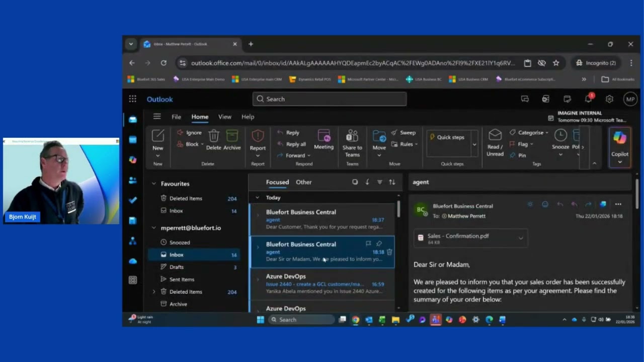Show the Focused inbox tab
Screen dimensions: 644x362
coord(277,182)
